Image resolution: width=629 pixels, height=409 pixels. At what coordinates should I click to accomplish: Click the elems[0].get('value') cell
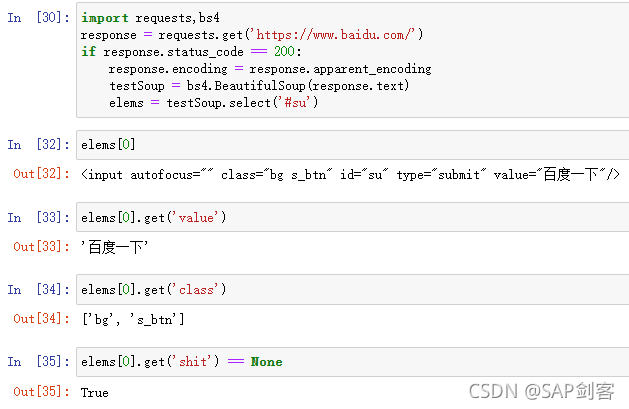[x=353, y=217]
